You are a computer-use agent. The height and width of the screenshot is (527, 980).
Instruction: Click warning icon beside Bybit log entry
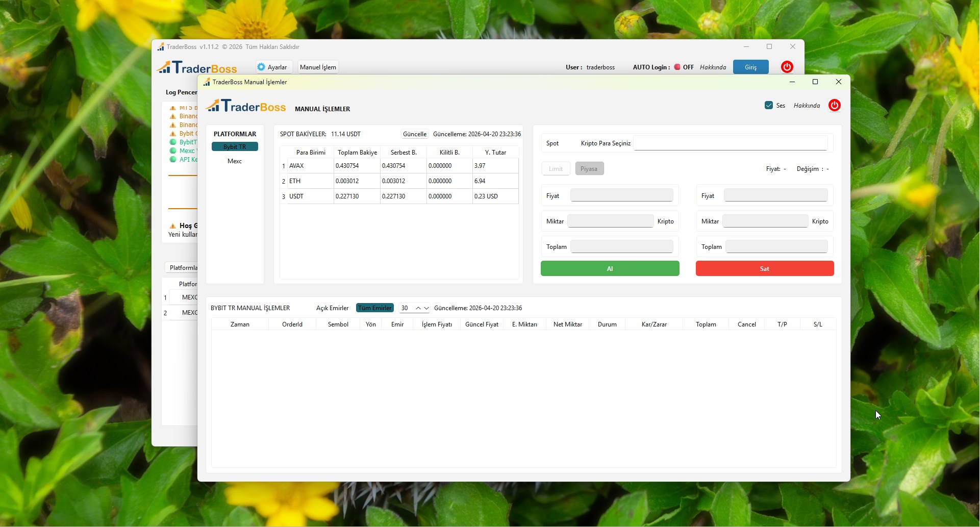pyautogui.click(x=173, y=134)
